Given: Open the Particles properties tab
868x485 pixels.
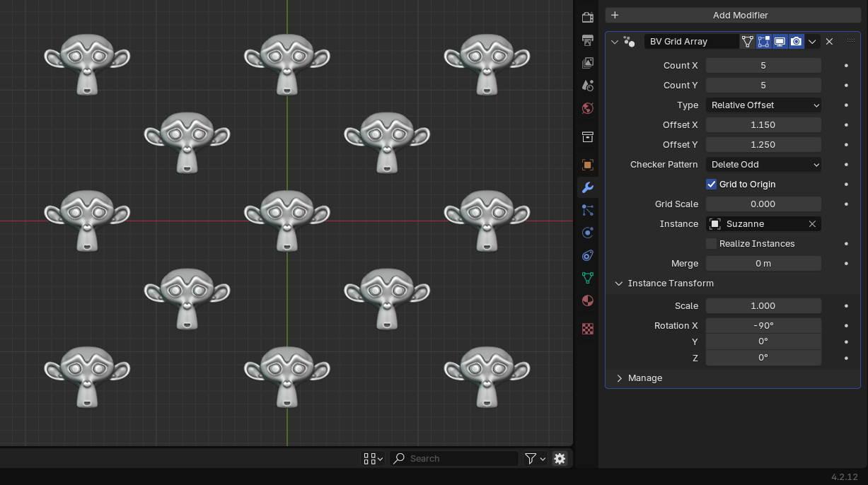Looking at the screenshot, I should [x=587, y=210].
